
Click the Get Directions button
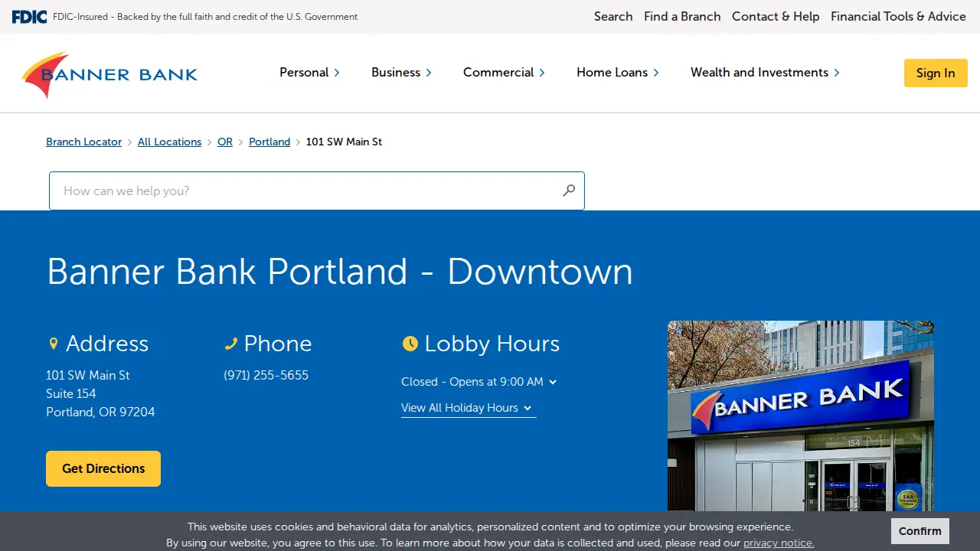point(103,468)
